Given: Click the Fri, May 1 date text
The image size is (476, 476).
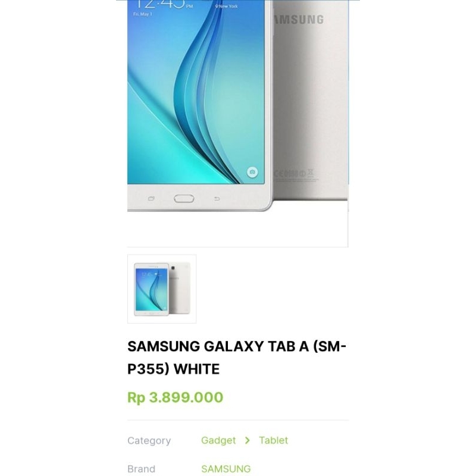Looking at the screenshot, I should pos(142,14).
